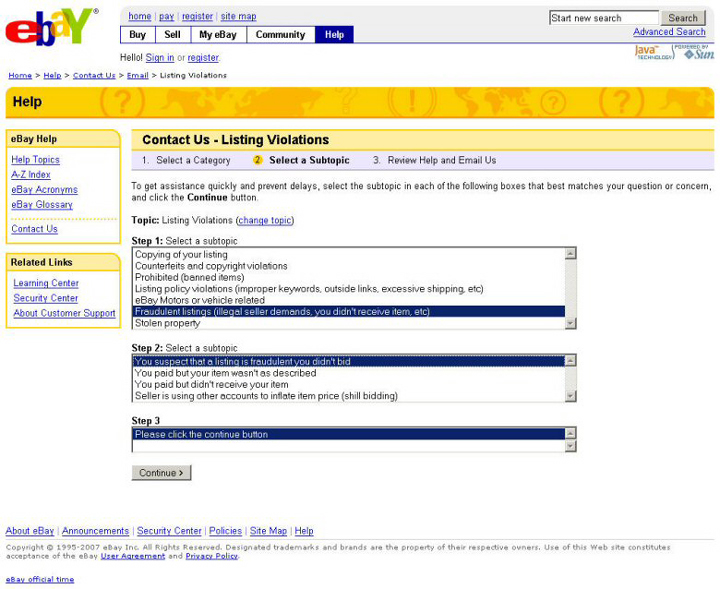720x589 pixels.
Task: Click the eBay logo
Action: (51, 28)
